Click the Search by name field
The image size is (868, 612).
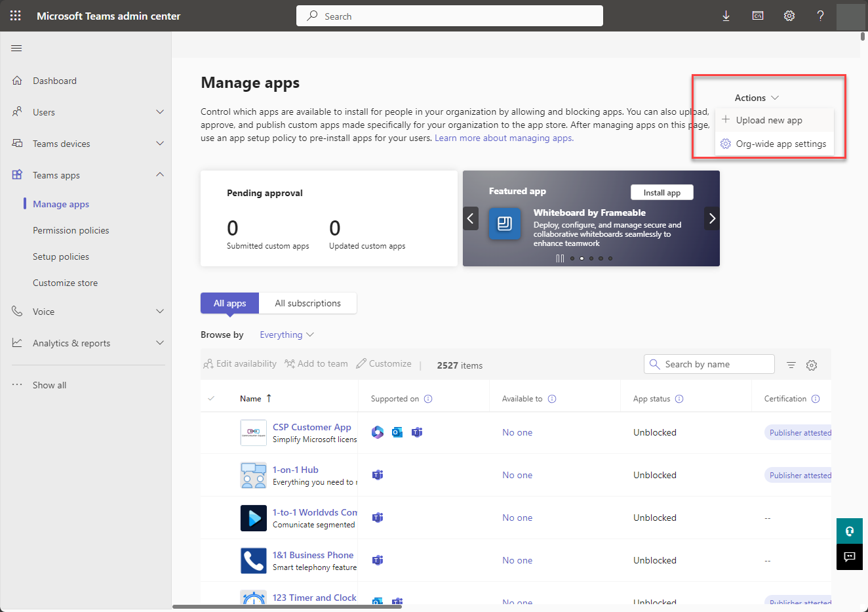(x=709, y=364)
